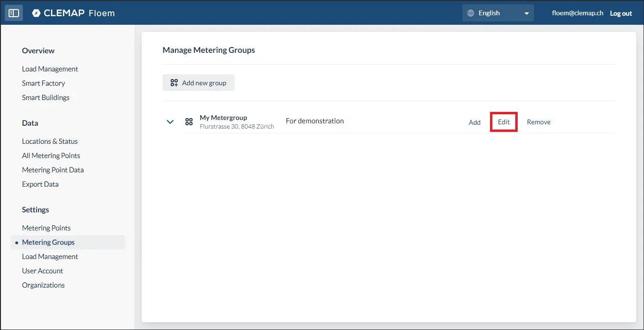Open Smart Factory page
Image resolution: width=644 pixels, height=330 pixels.
pos(43,83)
